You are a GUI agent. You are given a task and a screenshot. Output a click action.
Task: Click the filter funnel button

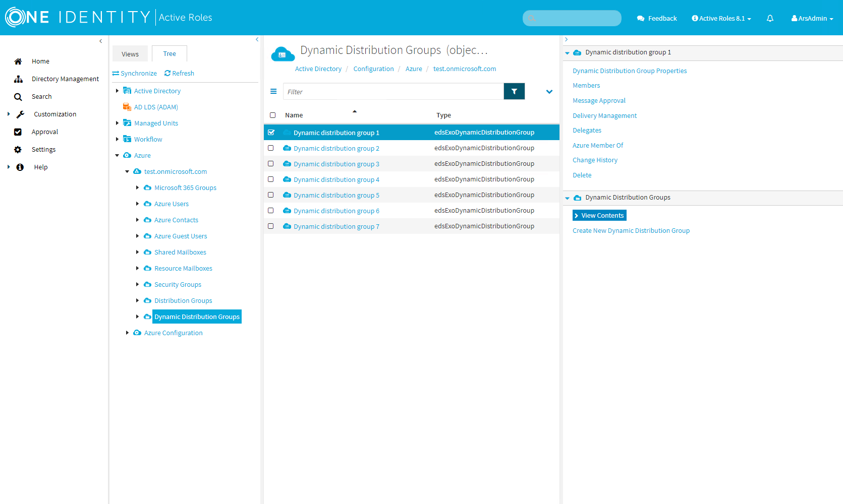[514, 91]
